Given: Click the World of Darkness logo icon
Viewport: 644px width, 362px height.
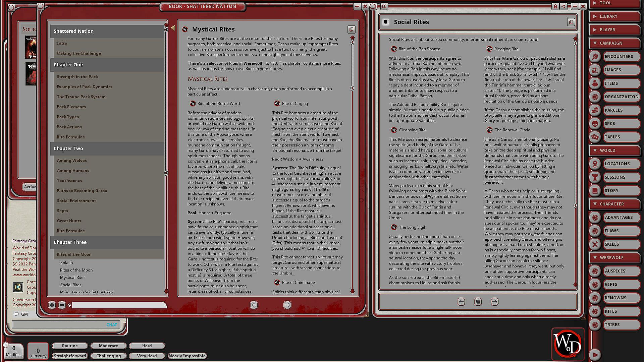Looking at the screenshot, I should coord(568,344).
